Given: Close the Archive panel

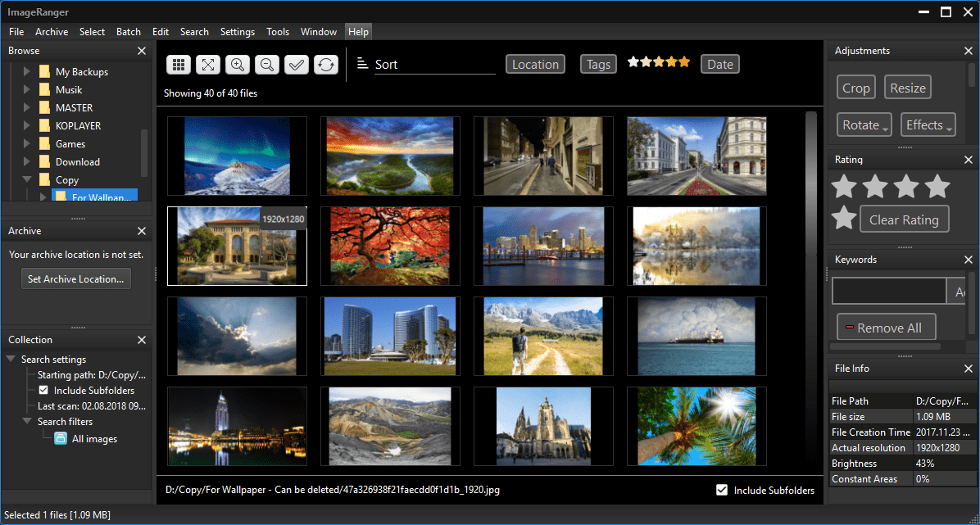Looking at the screenshot, I should 142,231.
